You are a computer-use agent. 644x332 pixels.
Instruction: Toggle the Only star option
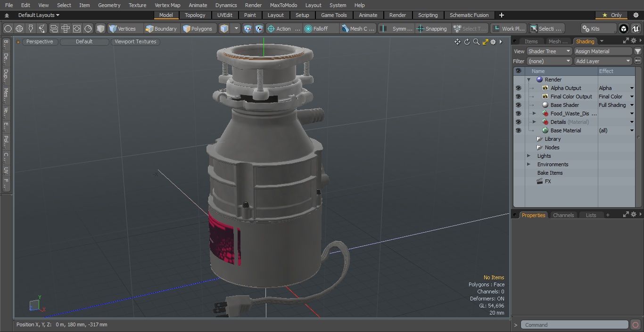point(611,15)
